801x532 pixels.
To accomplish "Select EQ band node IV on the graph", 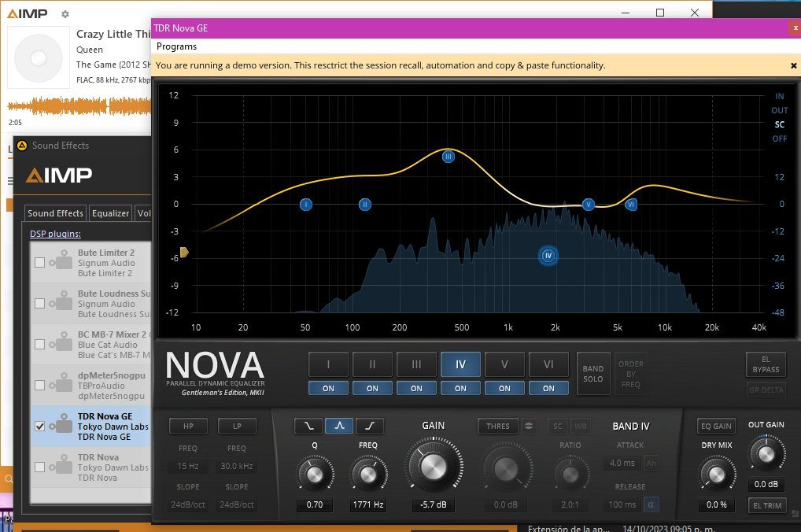I will pyautogui.click(x=548, y=256).
